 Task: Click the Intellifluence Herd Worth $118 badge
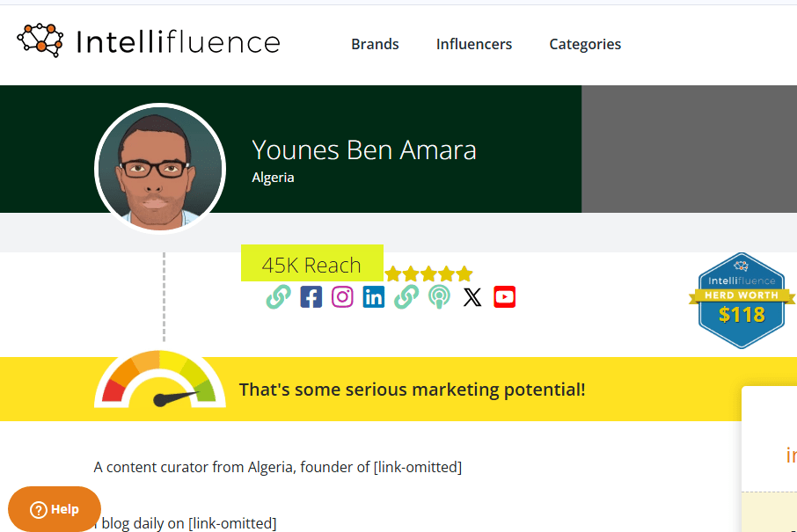(741, 301)
